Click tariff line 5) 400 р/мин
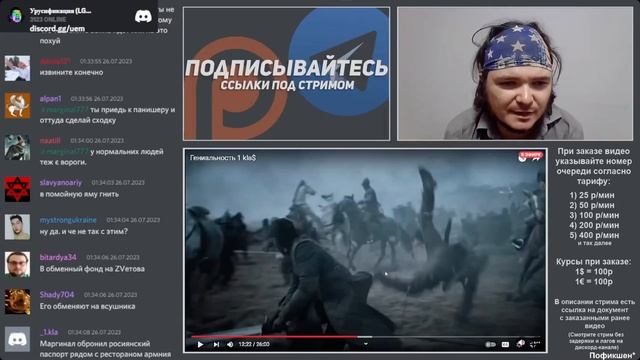640x360 pixels. tap(594, 236)
